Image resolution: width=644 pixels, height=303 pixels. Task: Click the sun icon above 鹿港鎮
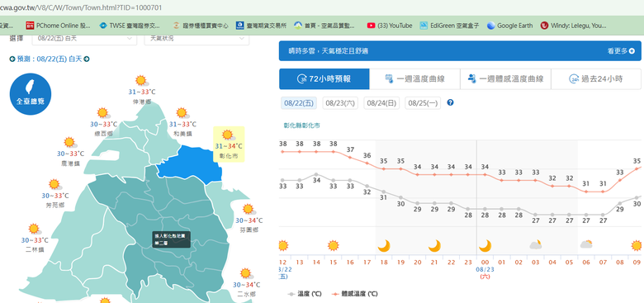click(x=70, y=143)
